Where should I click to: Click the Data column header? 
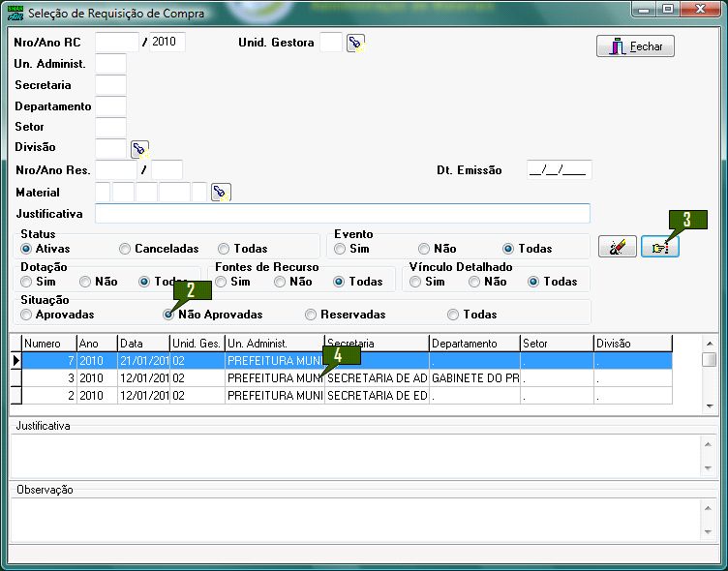[143, 344]
